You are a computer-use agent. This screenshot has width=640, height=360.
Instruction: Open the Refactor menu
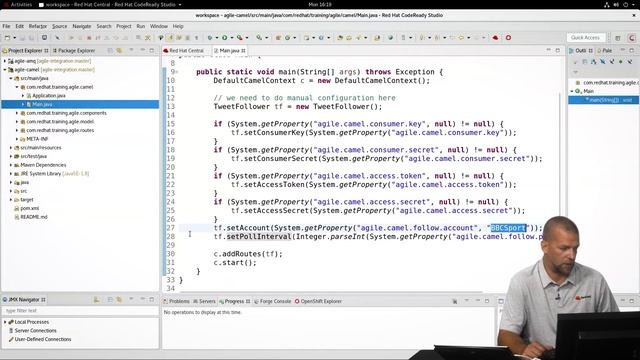(38, 26)
